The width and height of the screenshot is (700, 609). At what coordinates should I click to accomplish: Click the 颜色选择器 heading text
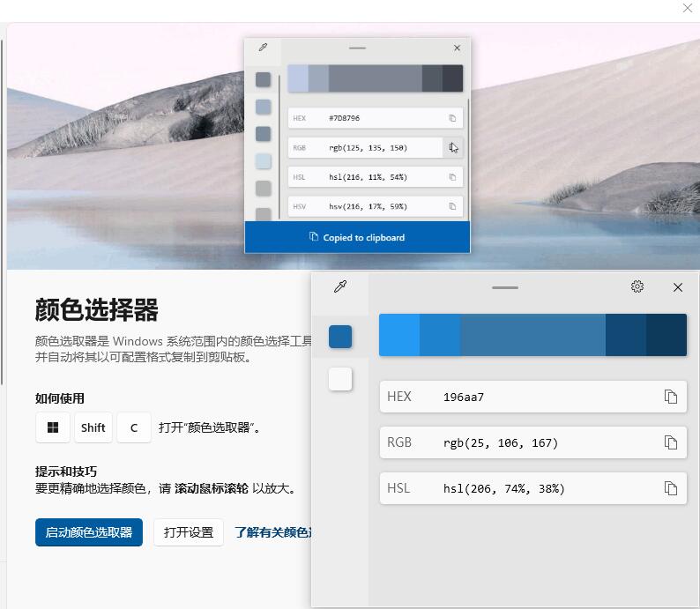point(96,309)
